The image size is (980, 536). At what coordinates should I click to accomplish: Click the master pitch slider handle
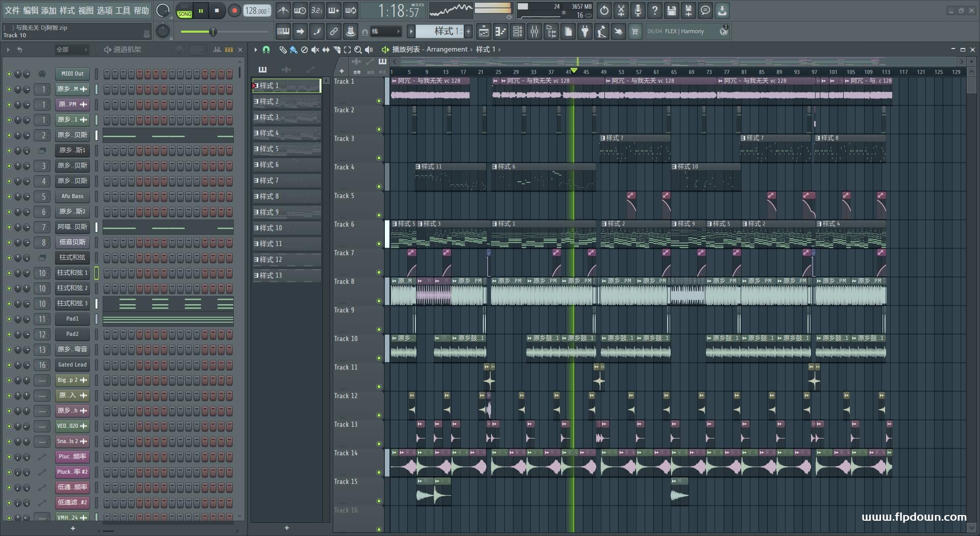213,32
